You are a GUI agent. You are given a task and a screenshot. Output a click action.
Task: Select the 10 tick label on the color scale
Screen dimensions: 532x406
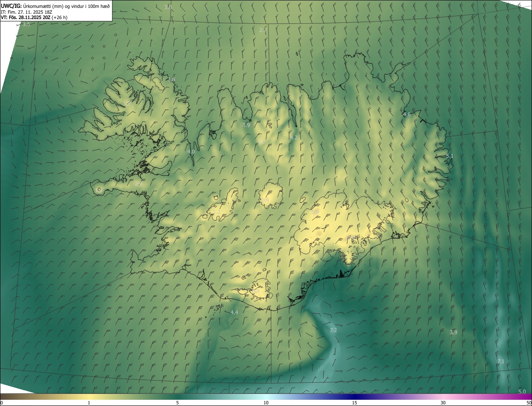click(266, 403)
